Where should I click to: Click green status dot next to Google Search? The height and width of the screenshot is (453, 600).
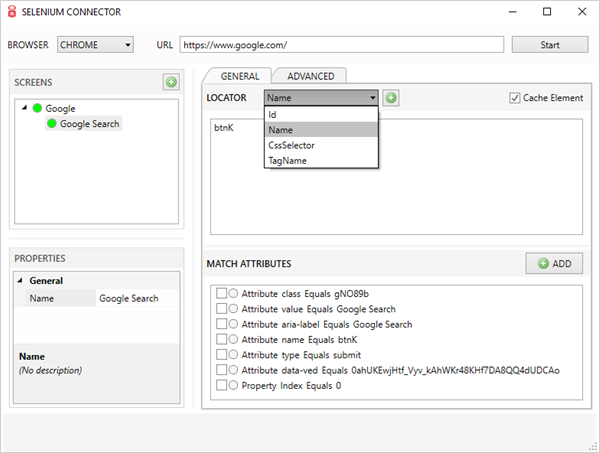(52, 124)
